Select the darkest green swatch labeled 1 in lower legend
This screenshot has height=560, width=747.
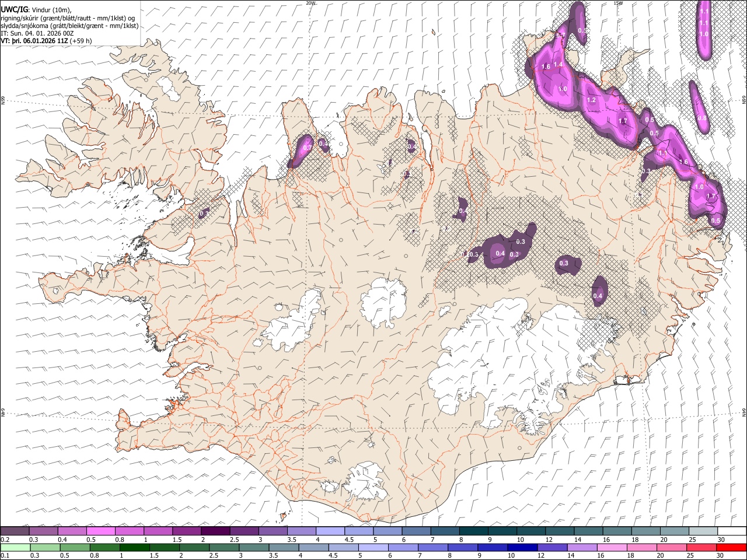tap(134, 547)
